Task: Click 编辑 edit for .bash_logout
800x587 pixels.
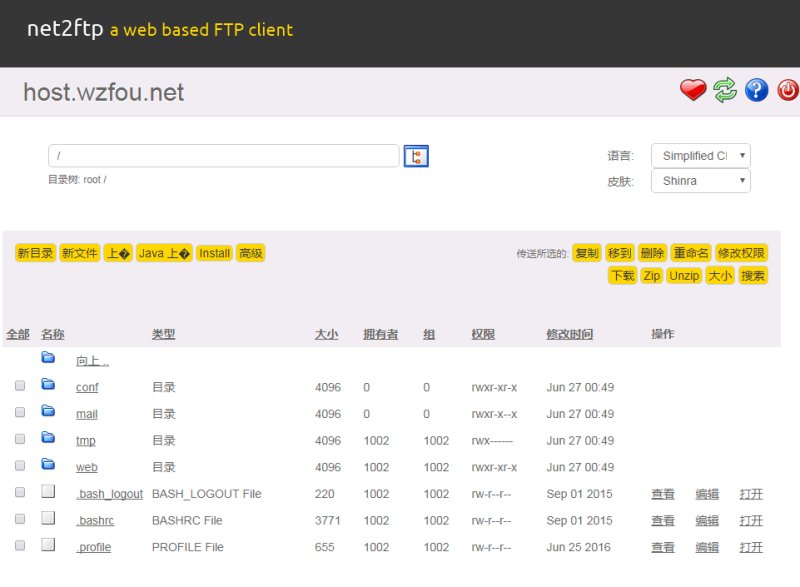Action: [707, 494]
